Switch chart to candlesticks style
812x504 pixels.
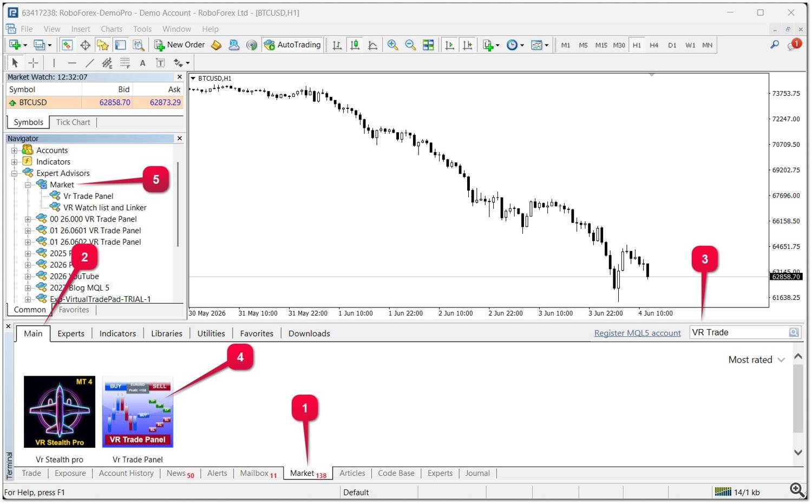coord(355,45)
